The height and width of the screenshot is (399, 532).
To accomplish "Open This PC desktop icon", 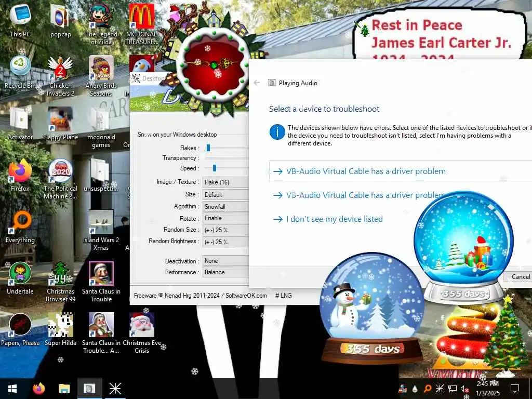I will click(20, 20).
